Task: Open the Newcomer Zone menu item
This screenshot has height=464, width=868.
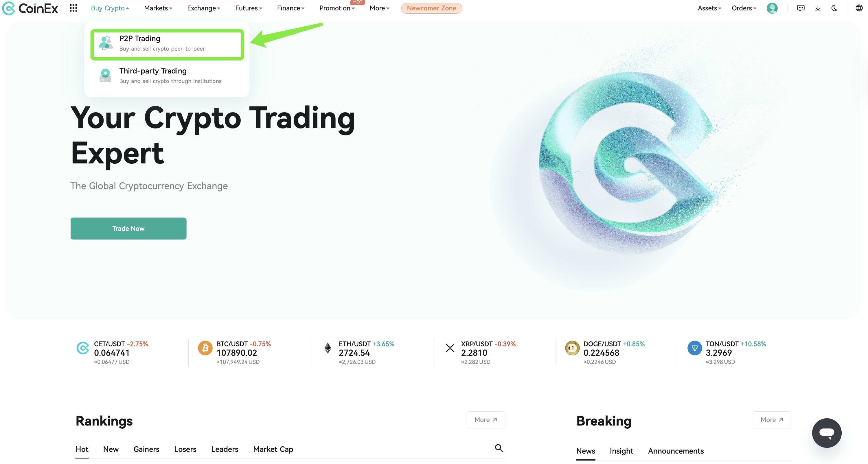Action: [431, 8]
